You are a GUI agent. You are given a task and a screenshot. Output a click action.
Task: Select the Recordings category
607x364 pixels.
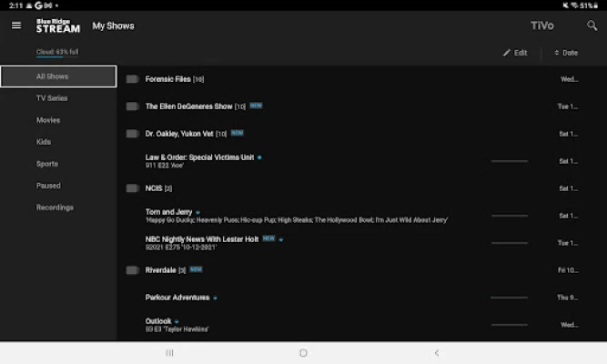click(x=55, y=207)
